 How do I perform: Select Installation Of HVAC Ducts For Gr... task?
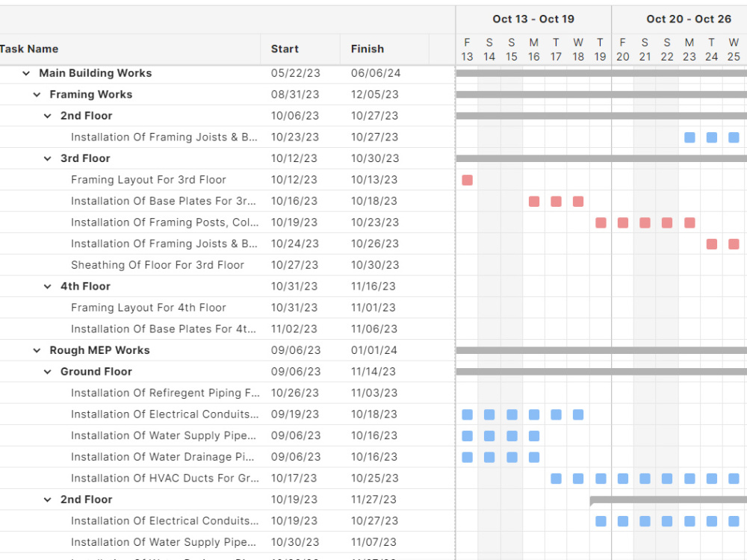tap(165, 479)
